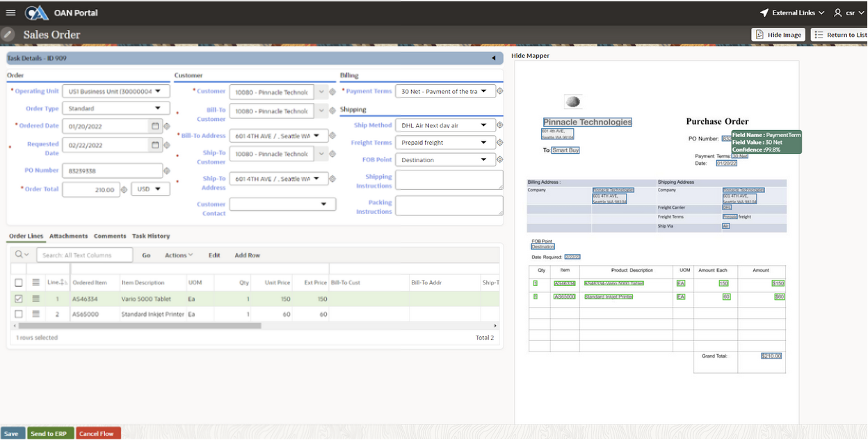
Task: Click Add Row in order lines toolbar
Action: [x=247, y=255]
